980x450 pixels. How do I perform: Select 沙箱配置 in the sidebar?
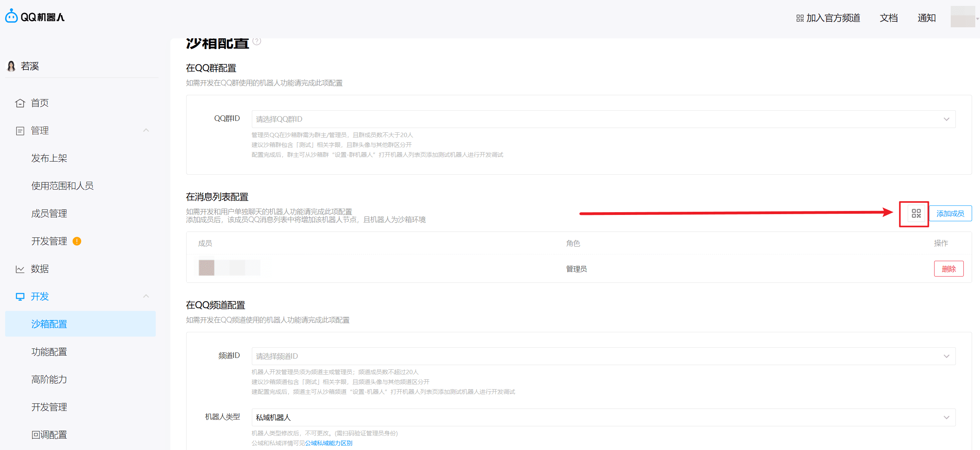pos(80,324)
